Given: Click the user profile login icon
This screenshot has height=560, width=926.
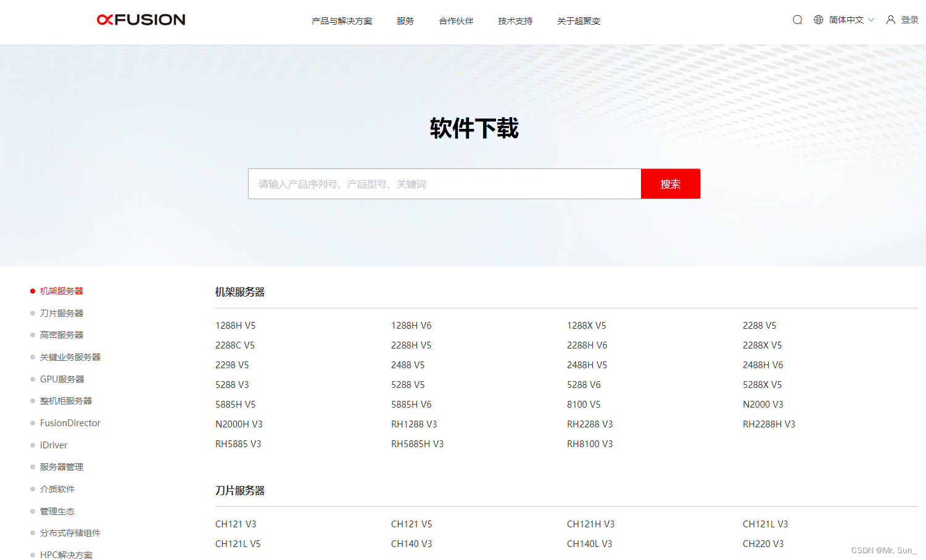Looking at the screenshot, I should pos(891,20).
